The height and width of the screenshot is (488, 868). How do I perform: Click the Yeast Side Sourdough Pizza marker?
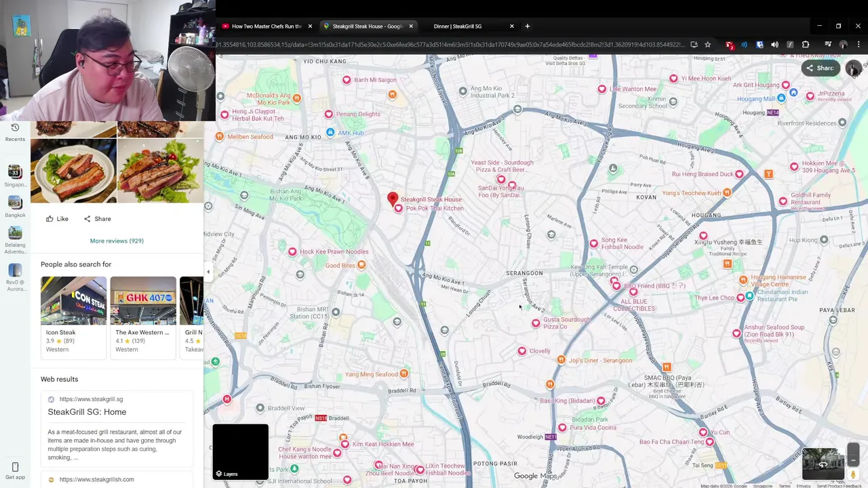(501, 179)
